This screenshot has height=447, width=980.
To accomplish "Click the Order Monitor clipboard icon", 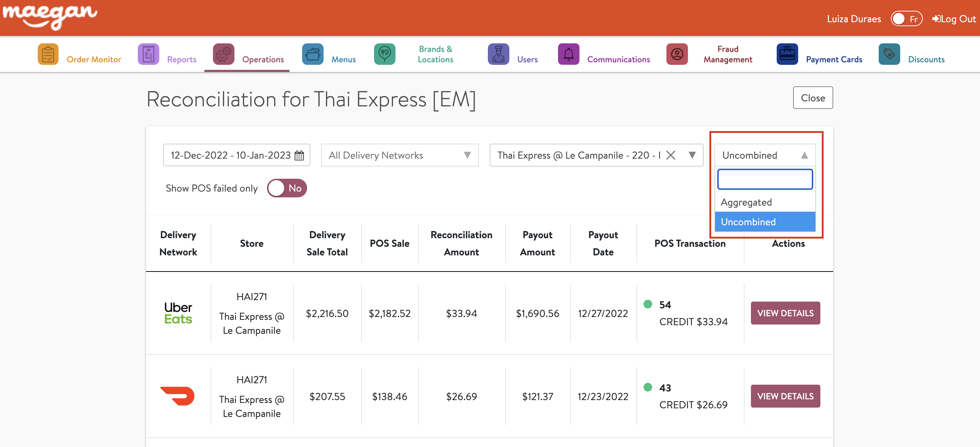I will point(48,54).
